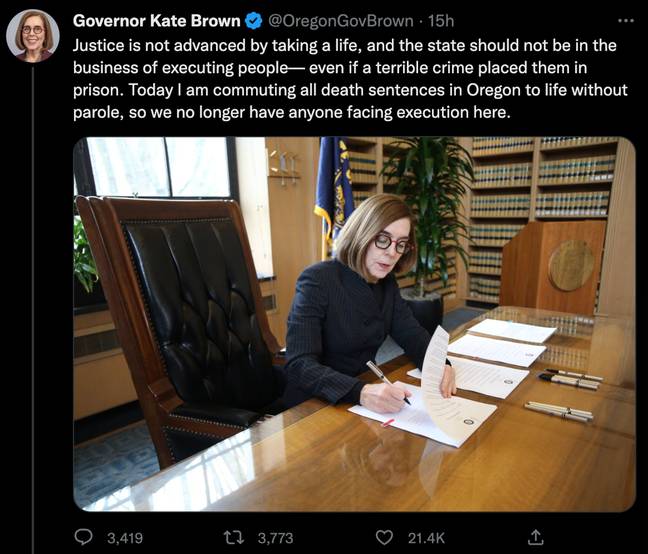The image size is (648, 554).
Task: Click the round seal on the wooden podium
Action: [x=572, y=264]
